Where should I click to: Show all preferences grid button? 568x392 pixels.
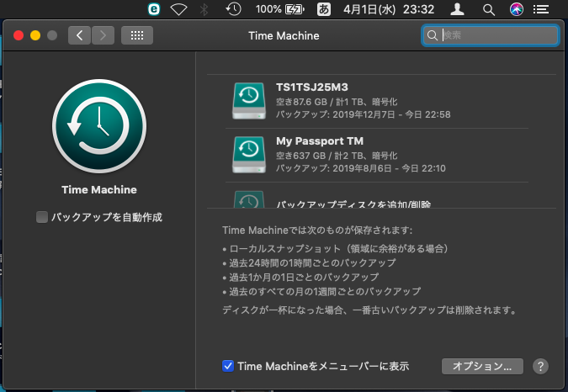click(x=136, y=35)
